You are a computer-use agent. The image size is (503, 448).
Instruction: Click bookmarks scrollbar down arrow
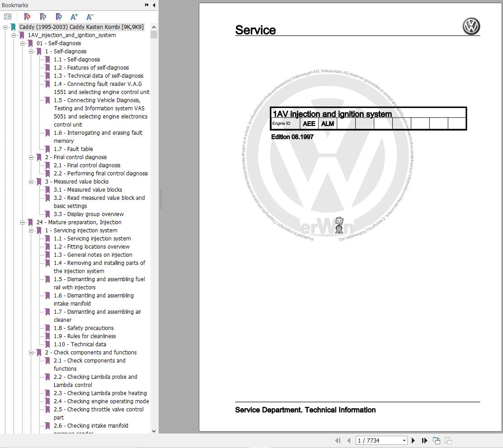coord(154,431)
